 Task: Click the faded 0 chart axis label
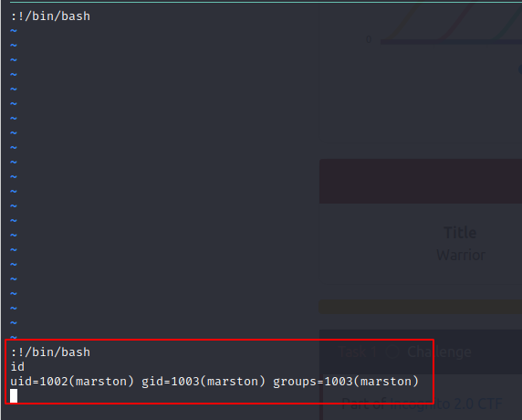click(x=369, y=39)
